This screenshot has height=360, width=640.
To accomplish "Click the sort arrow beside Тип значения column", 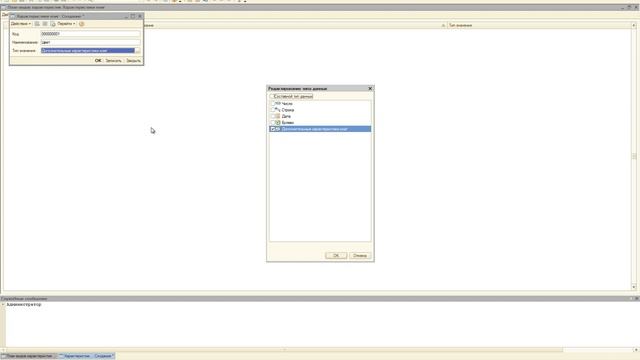I will pyautogui.click(x=443, y=25).
